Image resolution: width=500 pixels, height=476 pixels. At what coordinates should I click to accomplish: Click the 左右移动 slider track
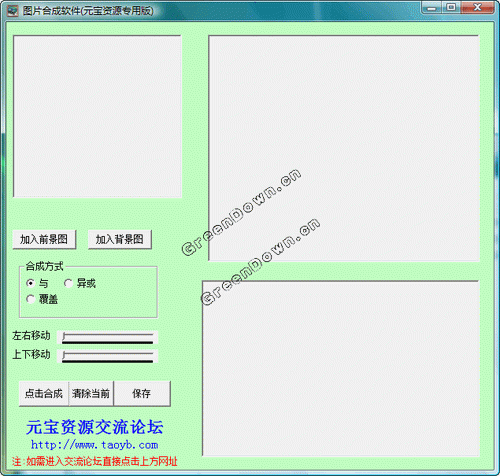107,337
